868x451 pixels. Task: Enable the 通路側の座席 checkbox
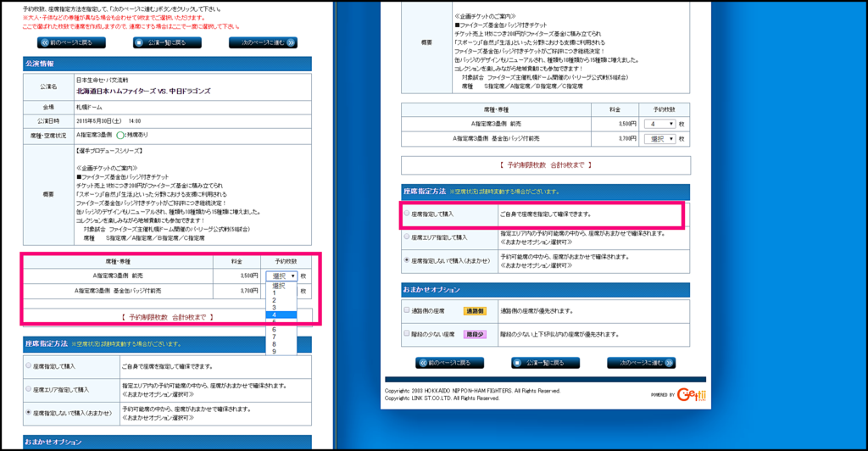[407, 310]
